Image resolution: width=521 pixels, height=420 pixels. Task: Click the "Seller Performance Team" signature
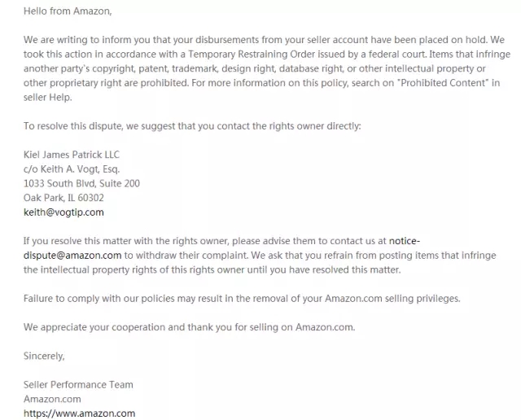[78, 385]
